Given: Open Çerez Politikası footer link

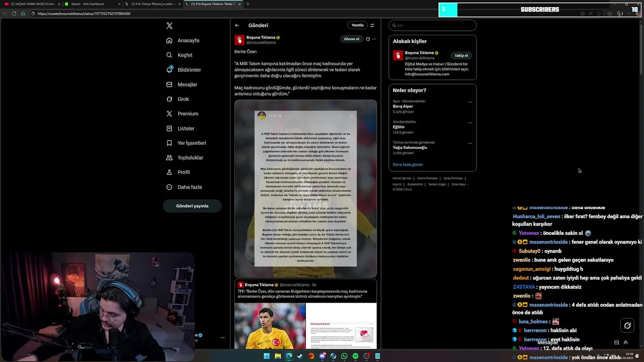Looking at the screenshot, I should (453, 178).
